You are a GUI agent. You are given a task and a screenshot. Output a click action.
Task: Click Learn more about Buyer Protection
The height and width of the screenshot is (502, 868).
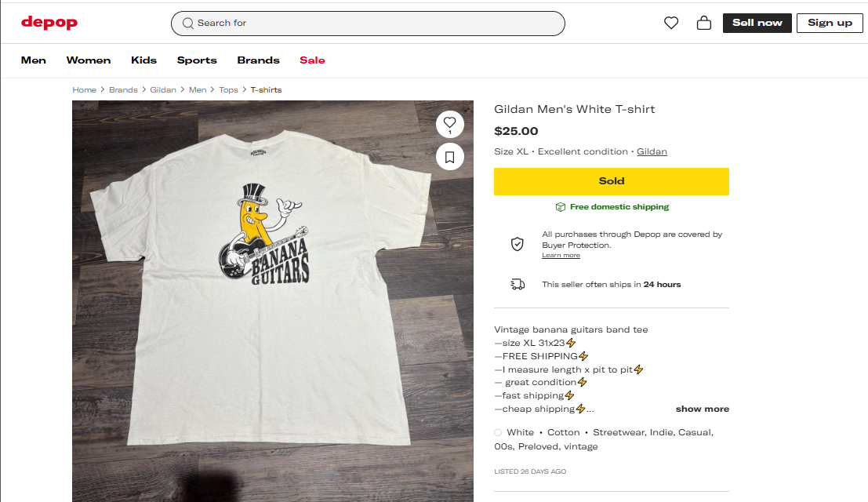point(561,256)
